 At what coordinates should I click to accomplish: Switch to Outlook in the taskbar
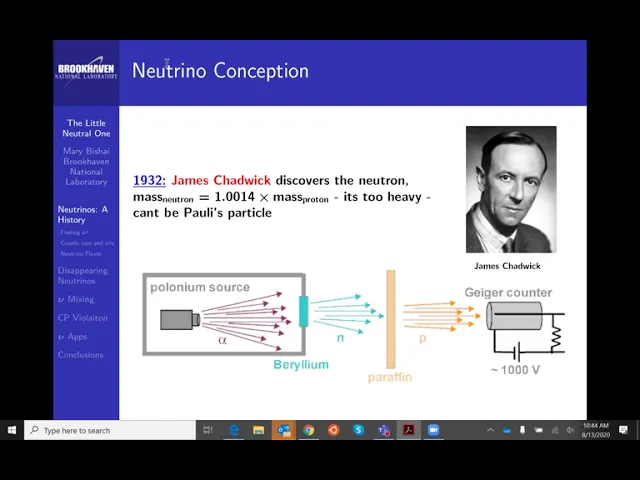point(284,430)
